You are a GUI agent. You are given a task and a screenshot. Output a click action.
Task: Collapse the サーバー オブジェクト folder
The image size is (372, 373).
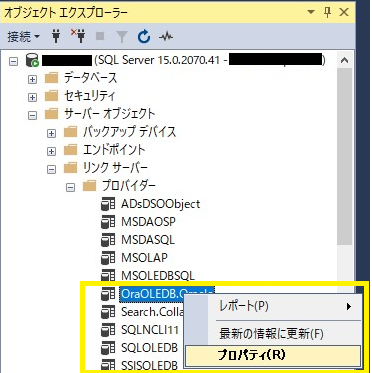pyautogui.click(x=32, y=115)
